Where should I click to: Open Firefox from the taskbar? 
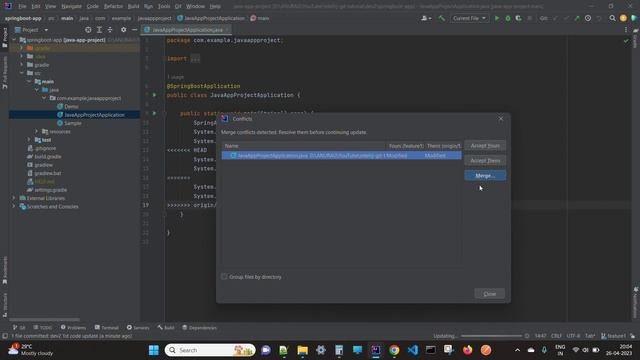click(x=467, y=350)
